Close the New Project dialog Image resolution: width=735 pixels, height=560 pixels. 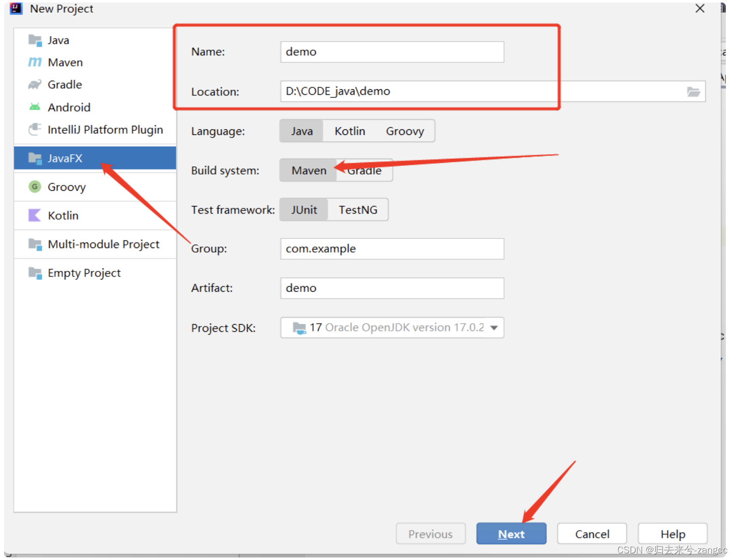[700, 9]
